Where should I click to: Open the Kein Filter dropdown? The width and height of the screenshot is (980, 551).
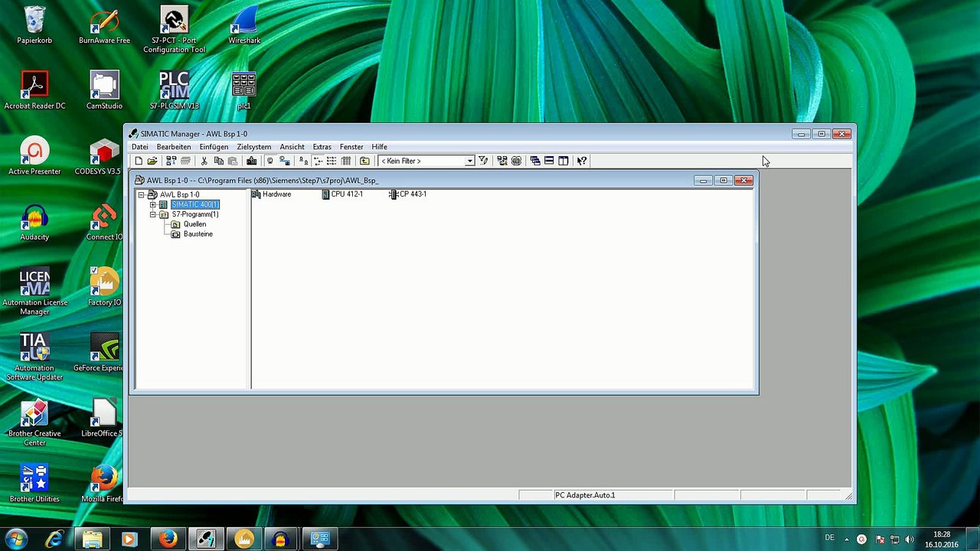[x=469, y=161]
